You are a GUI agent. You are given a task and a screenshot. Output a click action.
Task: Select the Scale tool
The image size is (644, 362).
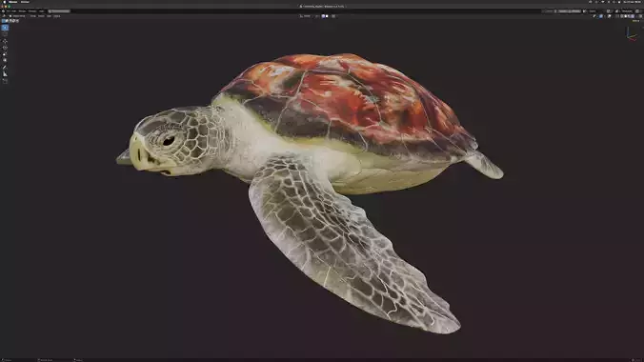[5, 54]
